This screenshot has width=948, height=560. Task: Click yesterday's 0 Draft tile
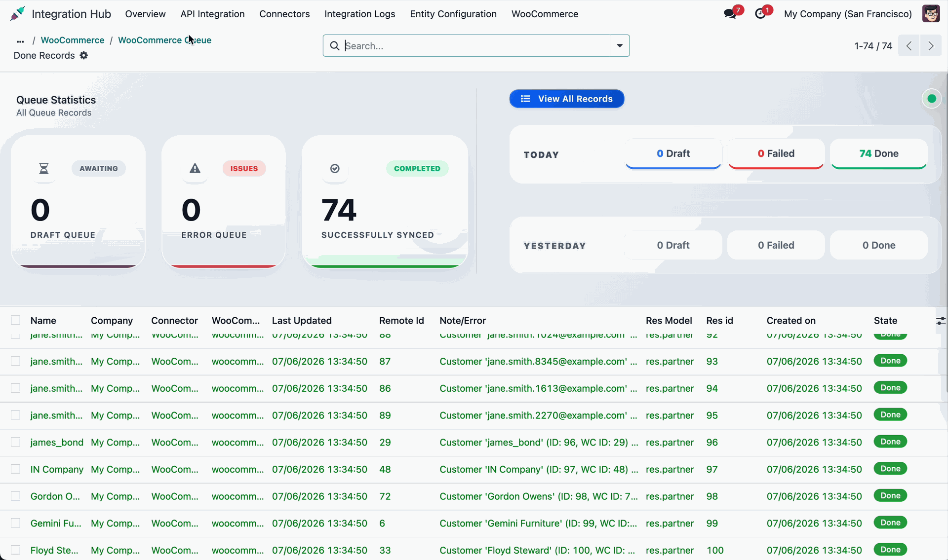[x=673, y=245]
